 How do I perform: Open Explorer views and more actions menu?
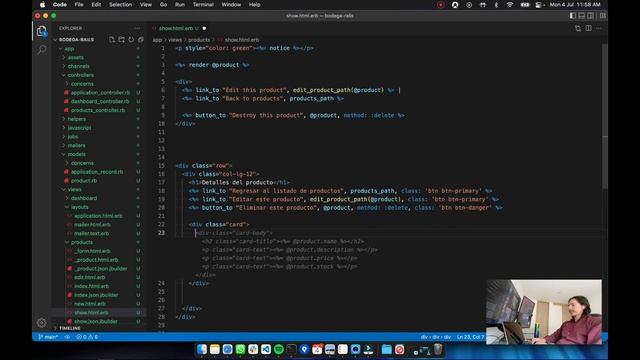point(137,28)
